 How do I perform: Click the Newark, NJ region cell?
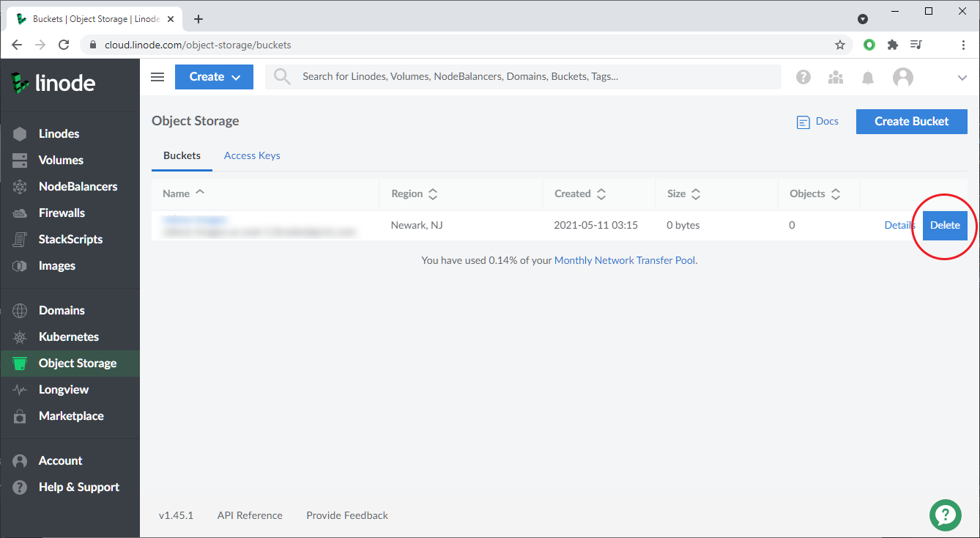(417, 225)
